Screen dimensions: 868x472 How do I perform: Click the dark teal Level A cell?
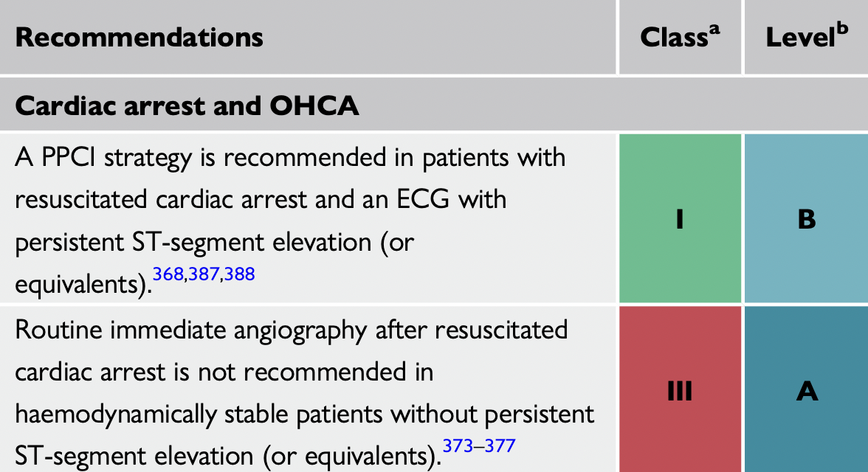point(806,391)
